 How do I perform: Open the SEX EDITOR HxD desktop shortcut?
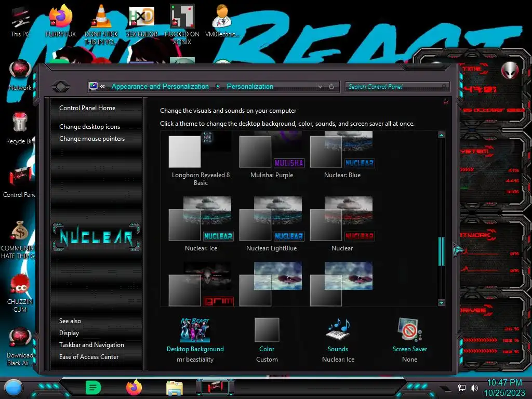point(142,21)
